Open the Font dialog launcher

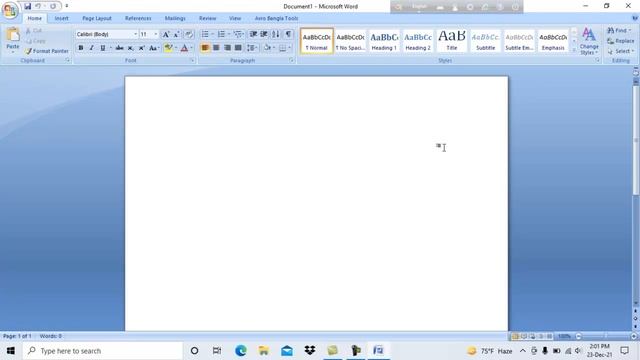(x=192, y=60)
